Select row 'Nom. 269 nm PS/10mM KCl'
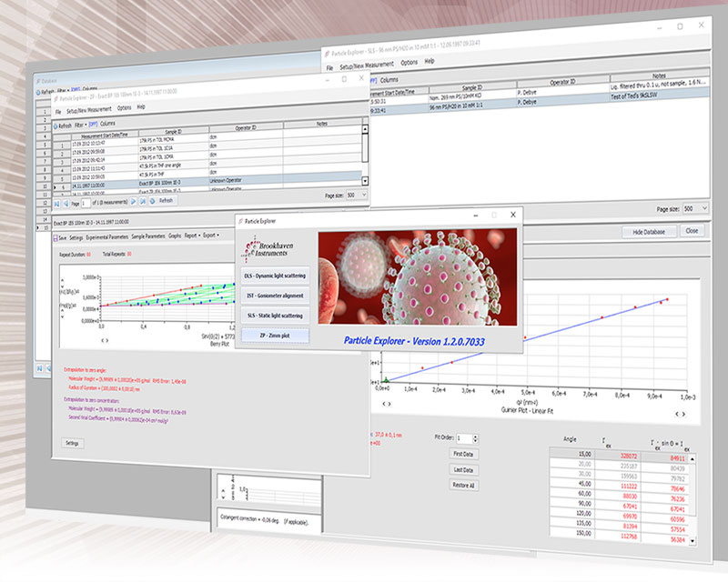Screen dimensions: 728x582 click(539, 95)
